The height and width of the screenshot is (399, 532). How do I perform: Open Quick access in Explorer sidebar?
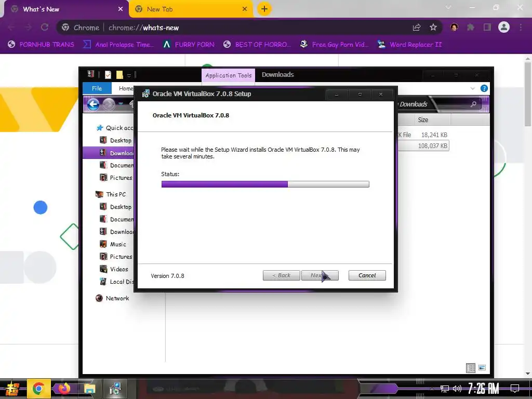coord(115,128)
